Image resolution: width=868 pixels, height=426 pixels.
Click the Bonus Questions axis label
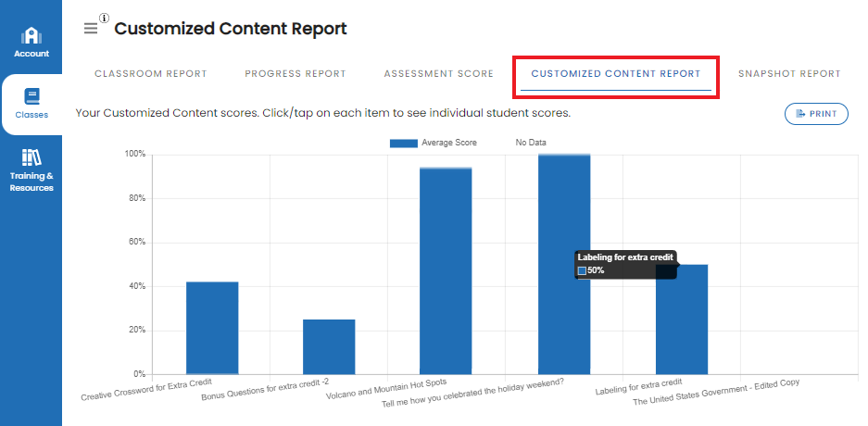[265, 390]
